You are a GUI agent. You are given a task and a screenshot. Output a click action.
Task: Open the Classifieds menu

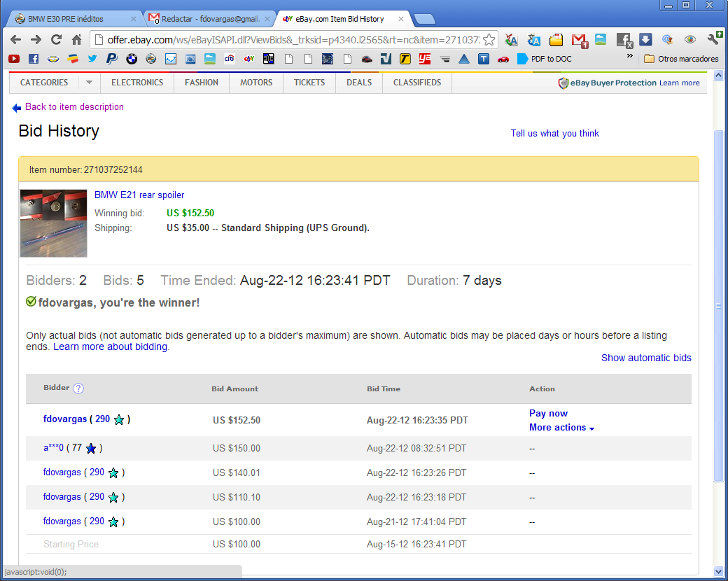pos(417,83)
